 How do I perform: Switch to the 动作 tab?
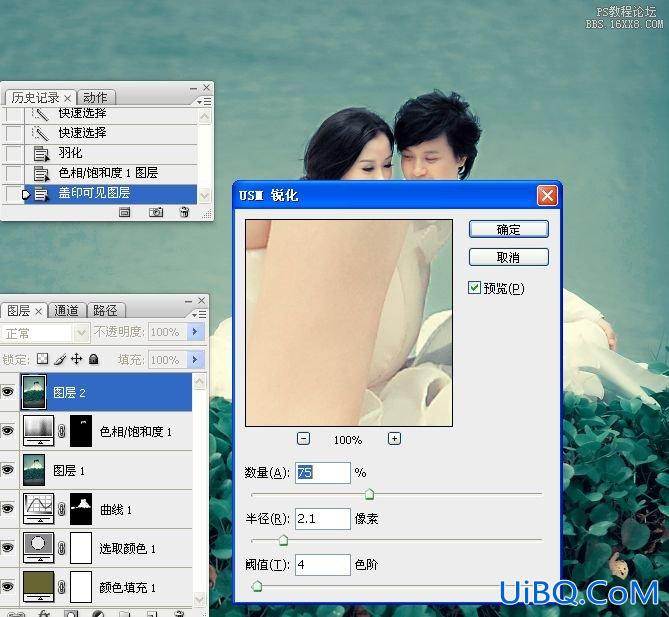95,98
